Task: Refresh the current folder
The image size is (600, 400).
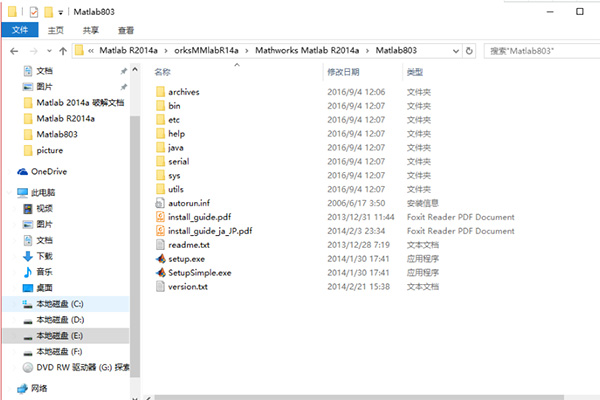Action: click(469, 51)
